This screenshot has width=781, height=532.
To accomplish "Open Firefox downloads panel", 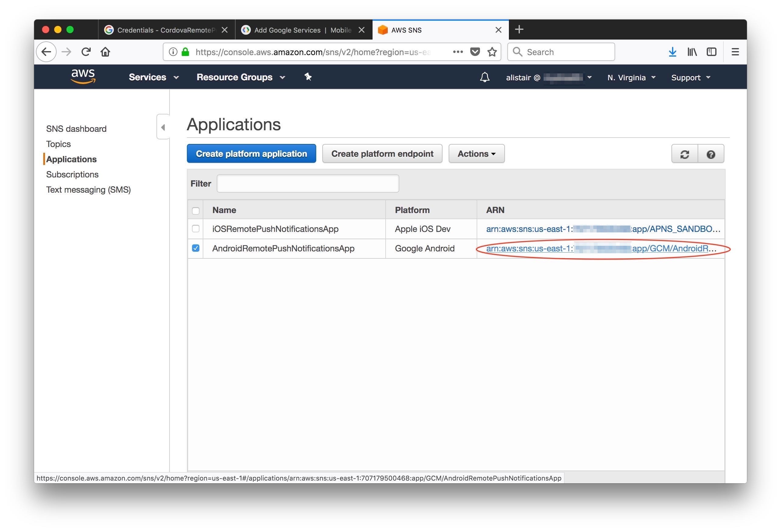I will (672, 51).
